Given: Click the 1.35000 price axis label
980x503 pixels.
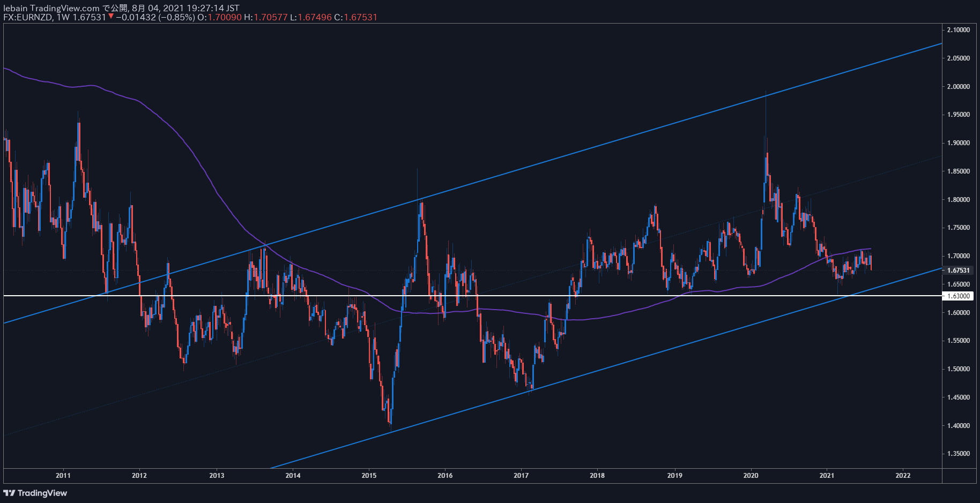Looking at the screenshot, I should (x=959, y=454).
